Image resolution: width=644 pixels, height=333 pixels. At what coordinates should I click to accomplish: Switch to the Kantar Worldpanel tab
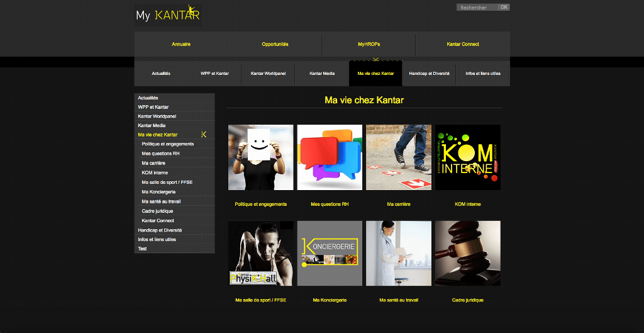[x=268, y=74]
